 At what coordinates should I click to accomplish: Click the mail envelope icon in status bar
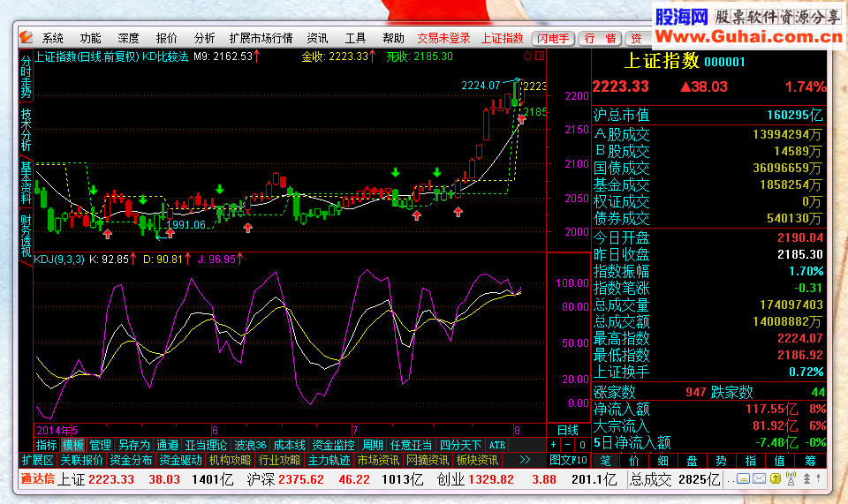coord(759,478)
